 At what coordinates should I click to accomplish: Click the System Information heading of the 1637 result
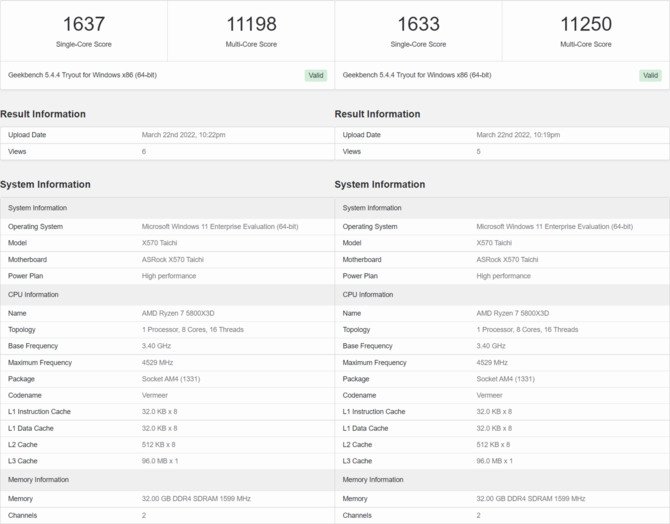tap(45, 184)
